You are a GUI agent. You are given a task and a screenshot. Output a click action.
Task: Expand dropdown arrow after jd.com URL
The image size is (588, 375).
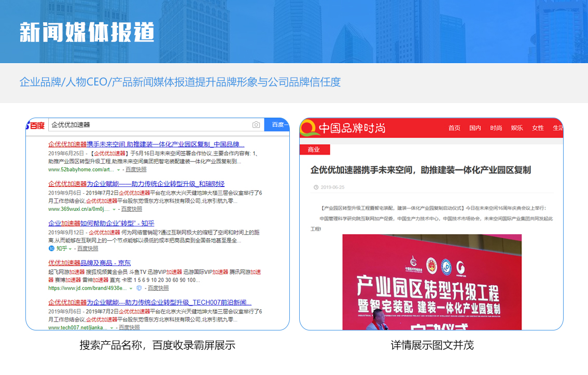point(131,289)
